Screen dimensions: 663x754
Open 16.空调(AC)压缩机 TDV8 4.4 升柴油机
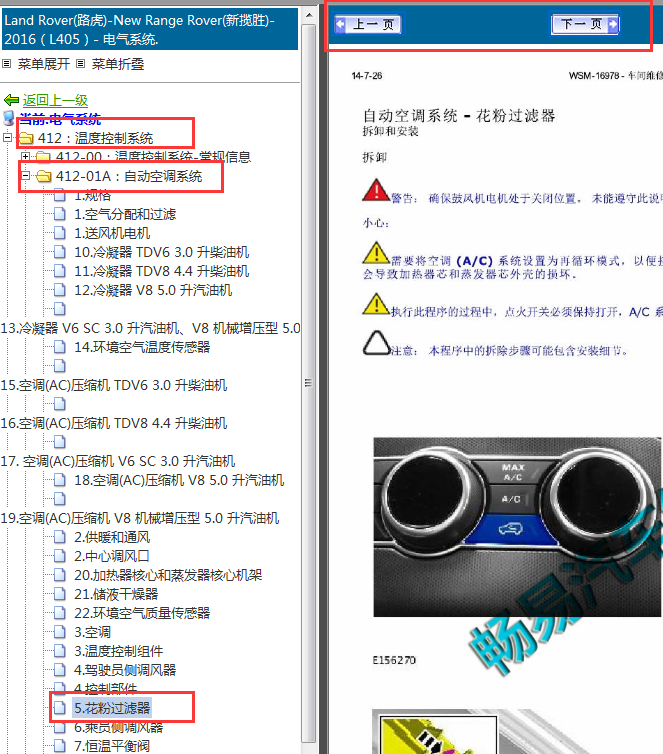click(x=114, y=423)
